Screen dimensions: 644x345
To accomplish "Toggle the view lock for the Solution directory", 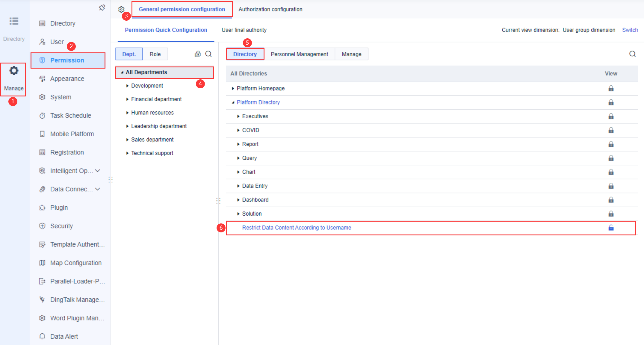I will coord(611,214).
